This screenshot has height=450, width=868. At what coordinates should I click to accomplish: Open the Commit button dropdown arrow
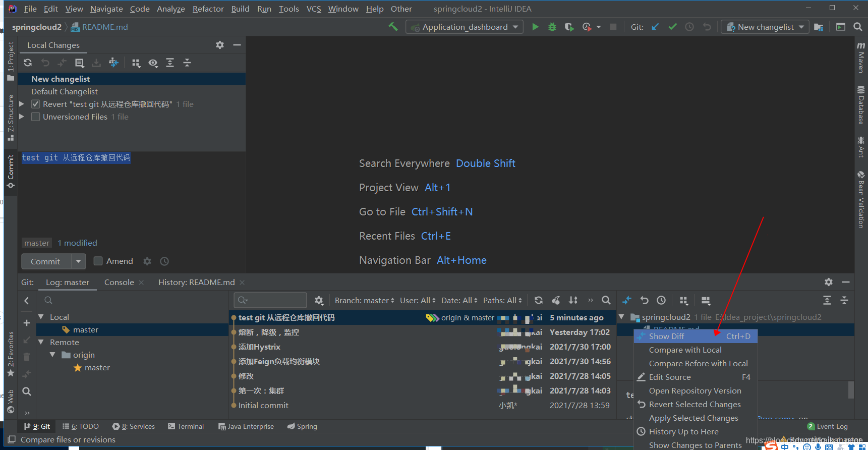(78, 261)
